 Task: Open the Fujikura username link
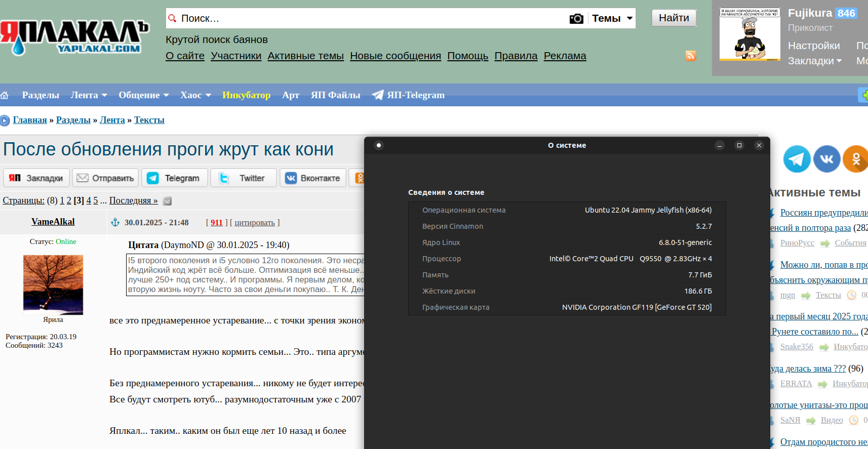810,13
